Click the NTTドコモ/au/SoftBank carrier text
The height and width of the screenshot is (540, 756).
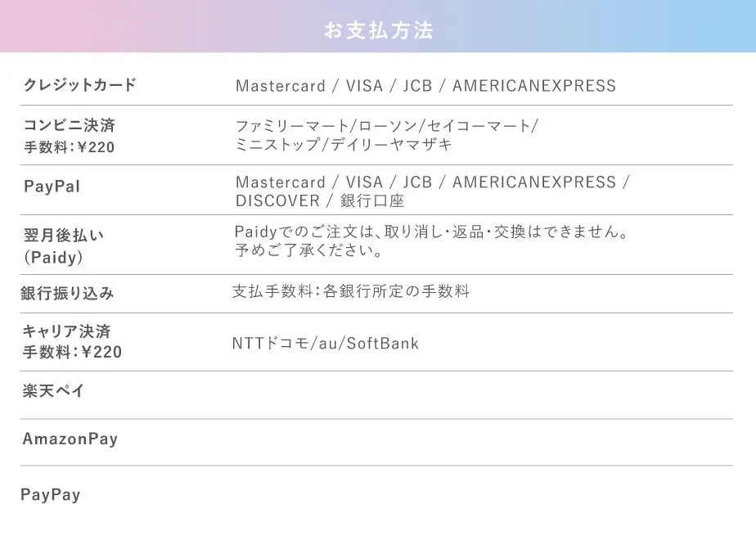[x=326, y=344]
